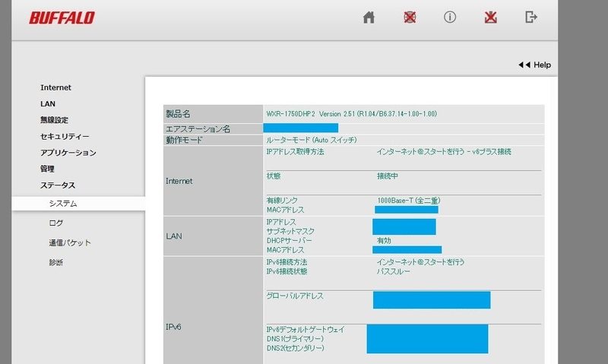Screen dimensions: 608x364
Task: Select the 通信パケット submenu item
Action: (70, 242)
